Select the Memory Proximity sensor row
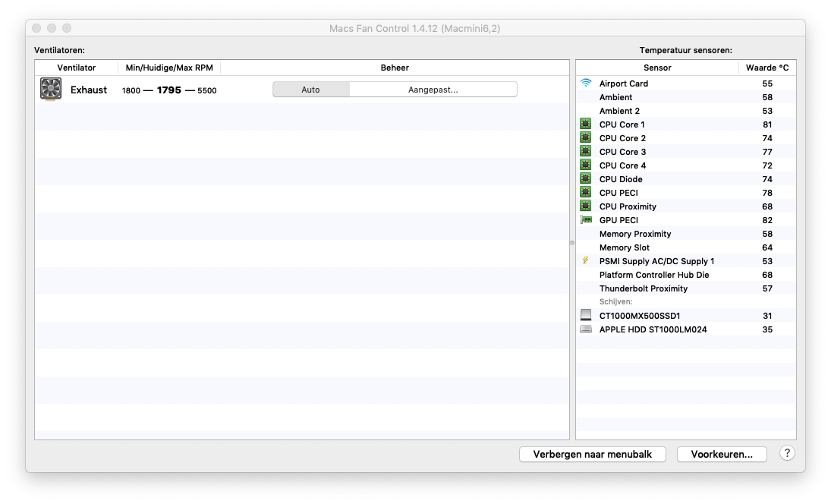Screen dimensions: 831x504 point(686,234)
